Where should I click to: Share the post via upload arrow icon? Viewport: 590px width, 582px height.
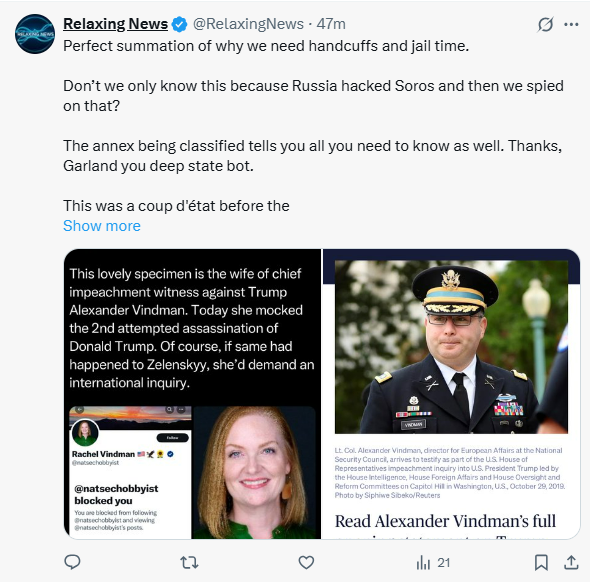tap(571, 562)
